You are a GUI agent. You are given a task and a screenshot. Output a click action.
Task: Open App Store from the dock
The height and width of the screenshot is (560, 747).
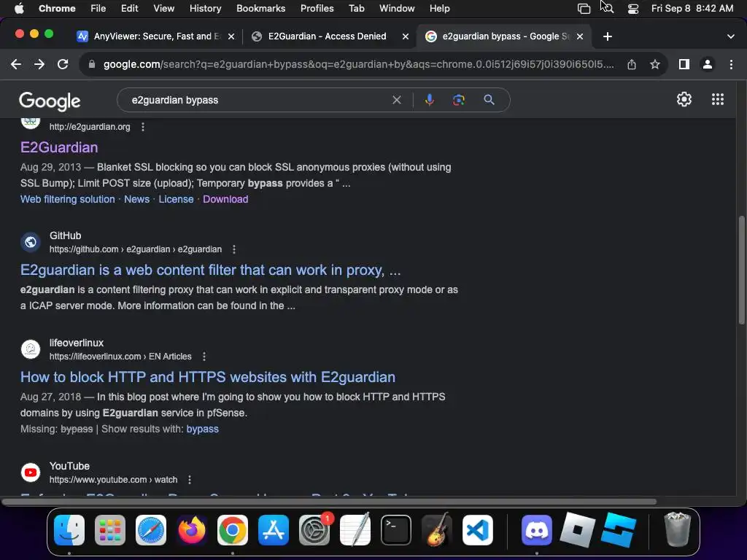[274, 530]
